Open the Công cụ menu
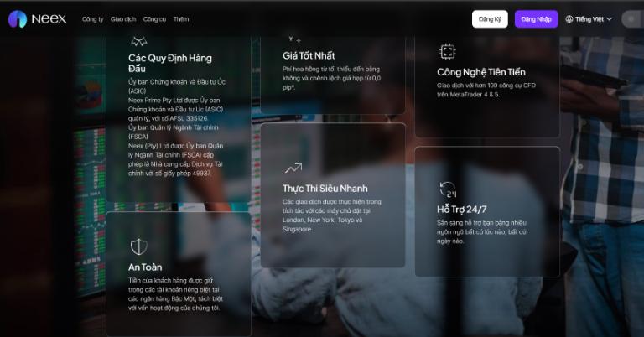 coord(154,19)
